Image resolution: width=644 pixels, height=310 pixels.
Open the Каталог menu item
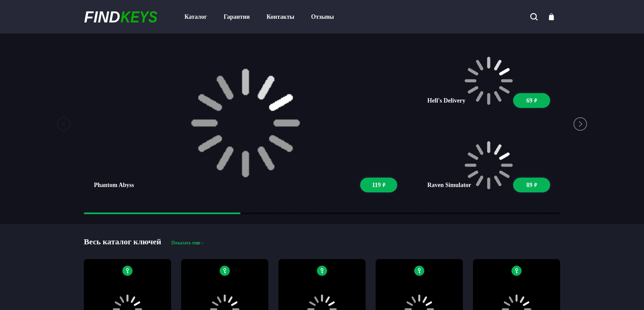[x=196, y=17]
